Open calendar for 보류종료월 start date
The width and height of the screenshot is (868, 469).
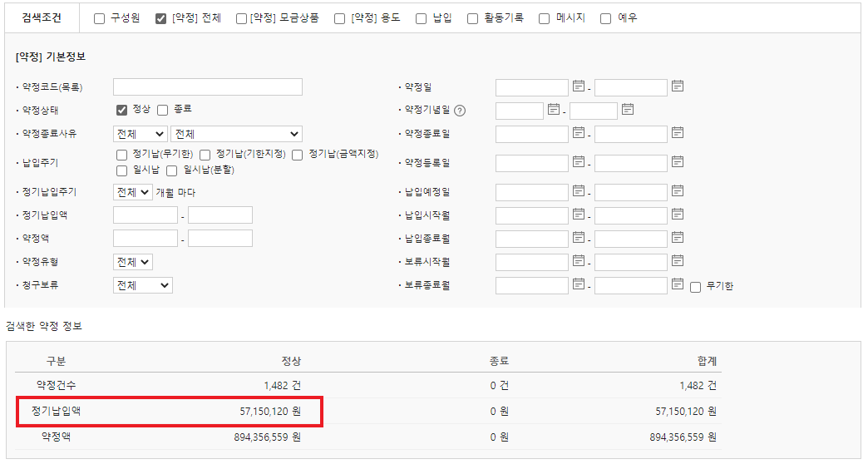coord(579,284)
